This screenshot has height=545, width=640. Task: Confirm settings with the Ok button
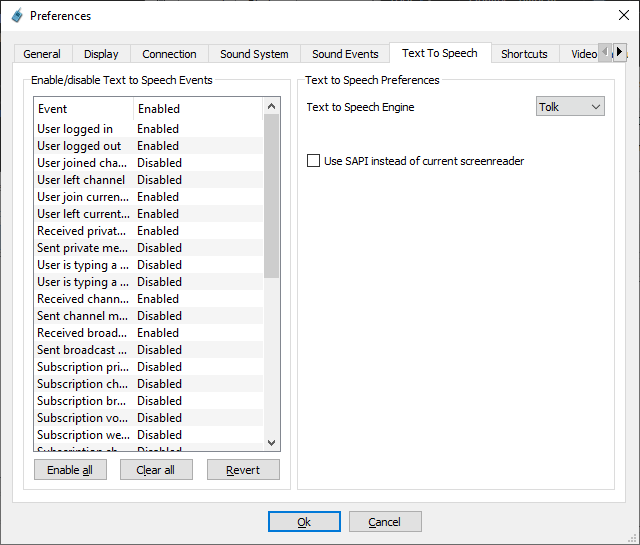click(x=304, y=522)
